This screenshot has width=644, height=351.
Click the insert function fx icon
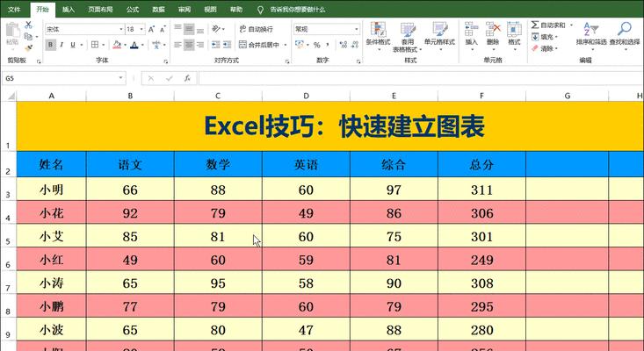tap(187, 78)
